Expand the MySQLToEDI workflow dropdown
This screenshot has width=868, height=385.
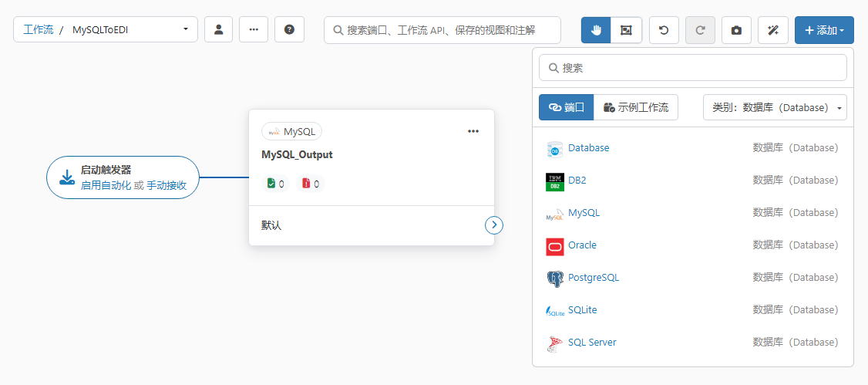pos(185,30)
